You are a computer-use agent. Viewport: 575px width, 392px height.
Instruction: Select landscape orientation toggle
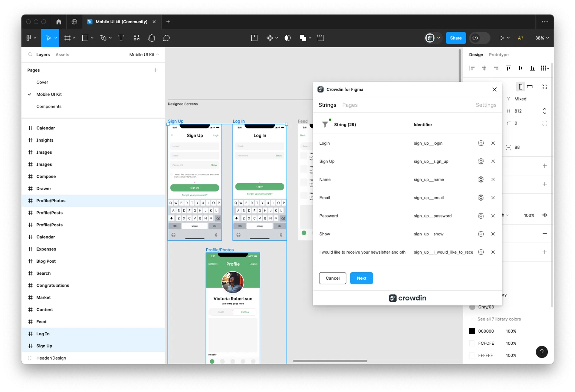coord(530,87)
